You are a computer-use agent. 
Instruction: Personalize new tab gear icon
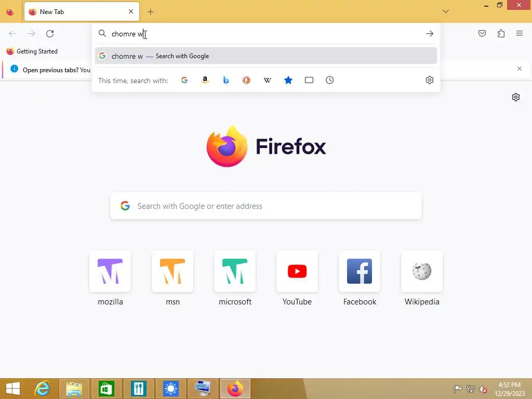click(x=516, y=97)
